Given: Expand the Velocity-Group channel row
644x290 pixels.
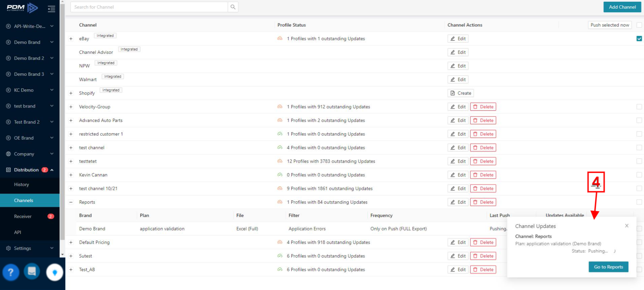Looking at the screenshot, I should [71, 107].
